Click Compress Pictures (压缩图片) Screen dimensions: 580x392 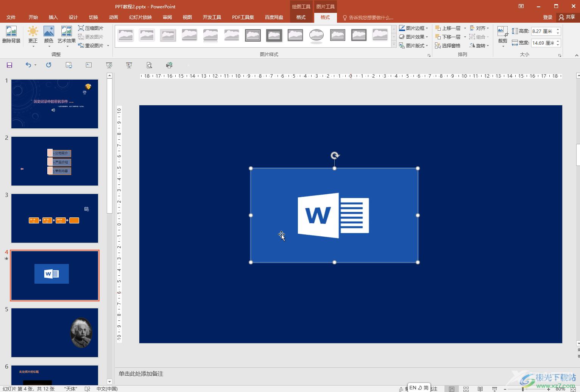point(90,28)
